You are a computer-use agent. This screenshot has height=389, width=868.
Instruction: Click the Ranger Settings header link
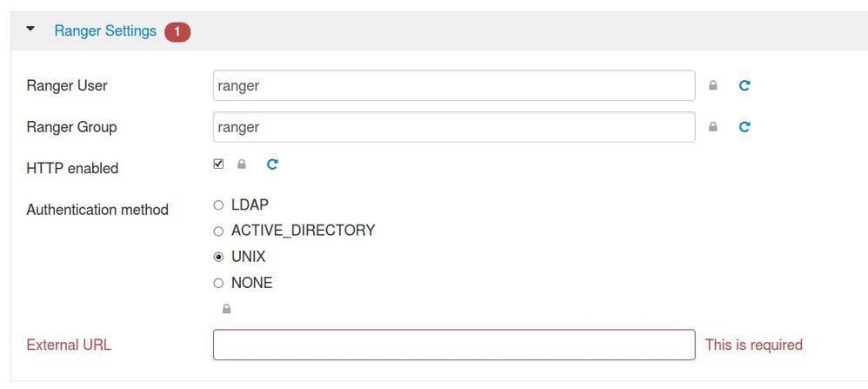105,31
